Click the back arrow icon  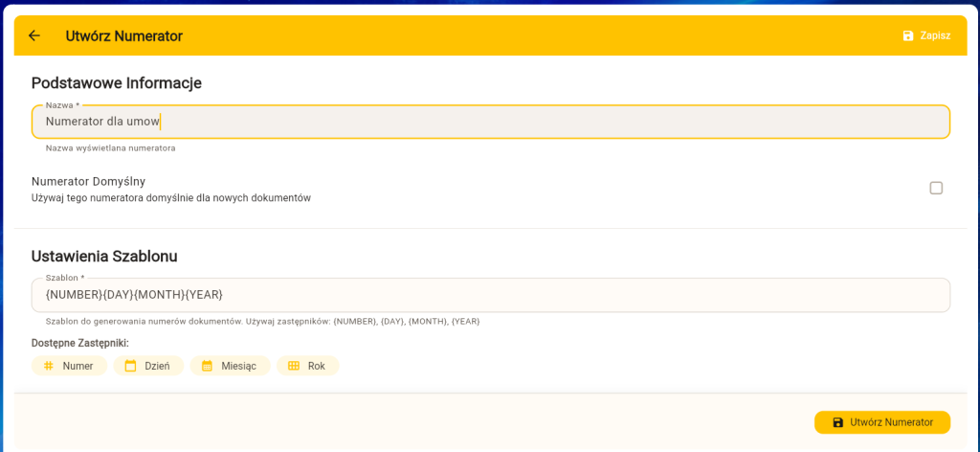(34, 35)
